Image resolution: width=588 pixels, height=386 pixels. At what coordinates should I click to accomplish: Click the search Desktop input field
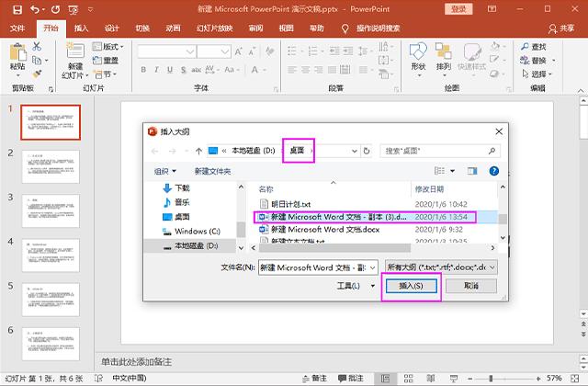point(440,151)
